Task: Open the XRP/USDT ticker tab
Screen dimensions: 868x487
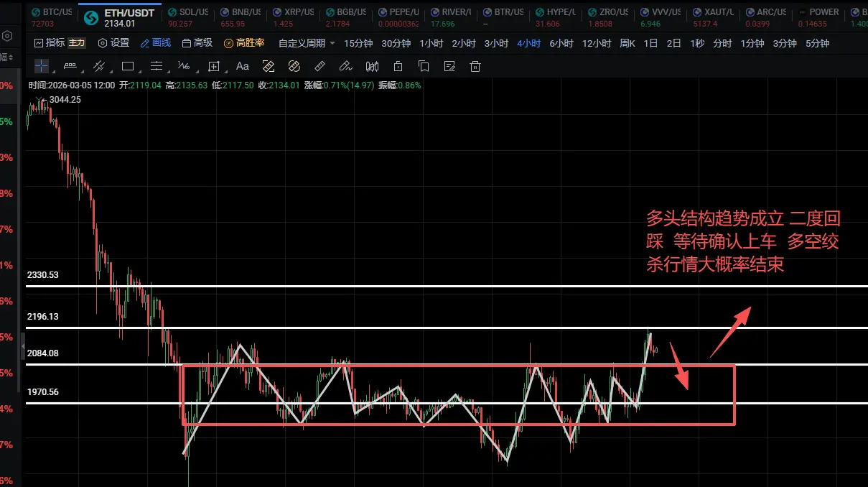Action: [x=294, y=17]
